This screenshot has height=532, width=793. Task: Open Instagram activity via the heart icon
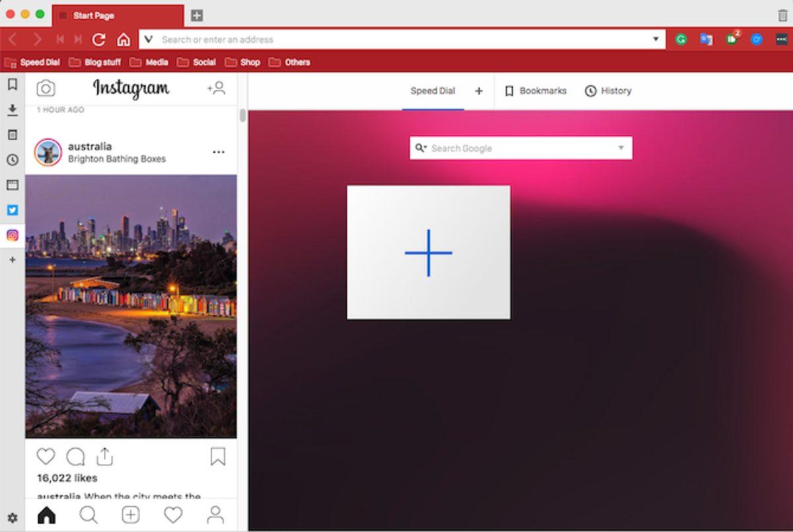click(x=173, y=514)
